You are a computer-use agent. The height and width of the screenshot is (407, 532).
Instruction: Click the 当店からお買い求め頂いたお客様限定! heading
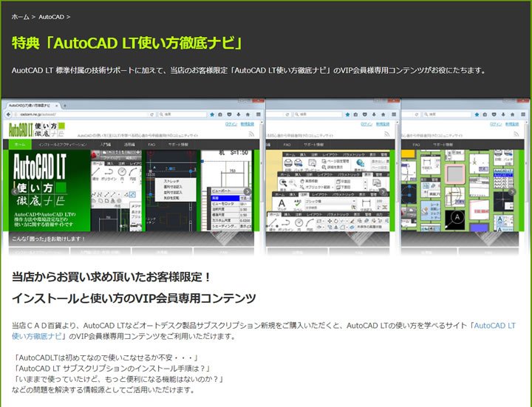click(x=112, y=277)
